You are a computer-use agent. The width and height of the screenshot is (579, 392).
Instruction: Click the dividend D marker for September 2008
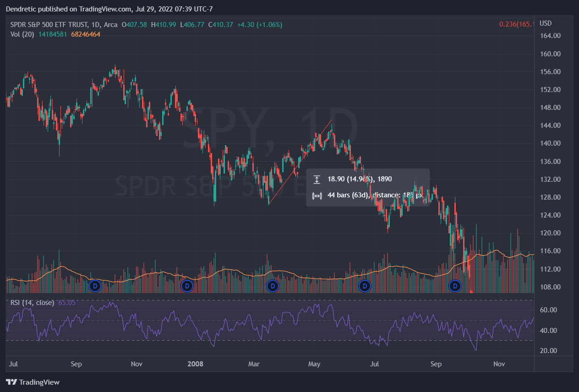click(455, 286)
